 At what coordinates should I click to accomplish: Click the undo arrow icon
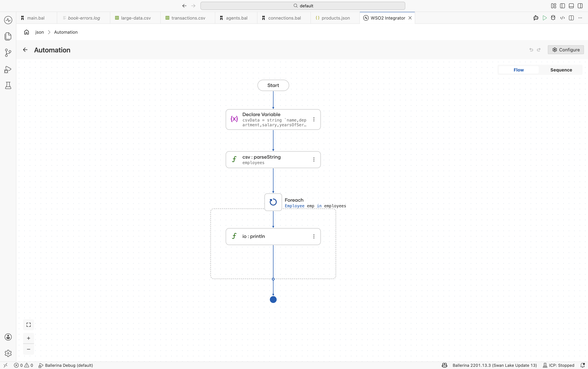click(x=531, y=50)
